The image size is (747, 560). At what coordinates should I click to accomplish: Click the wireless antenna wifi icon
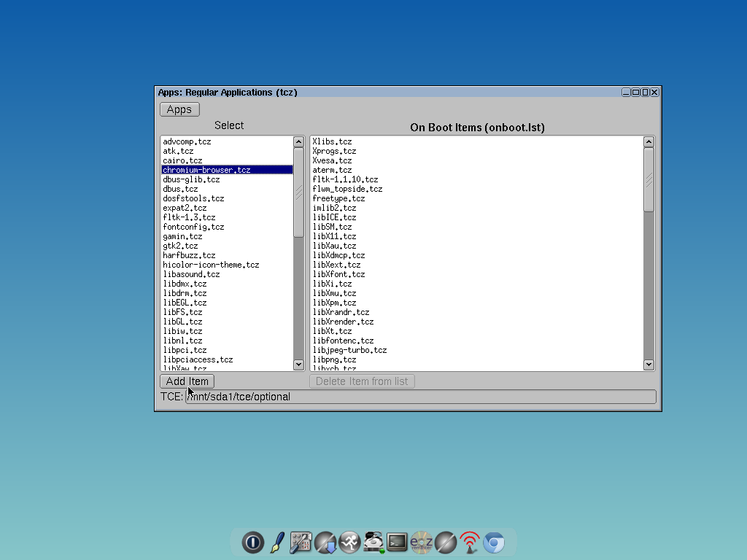pyautogui.click(x=470, y=542)
